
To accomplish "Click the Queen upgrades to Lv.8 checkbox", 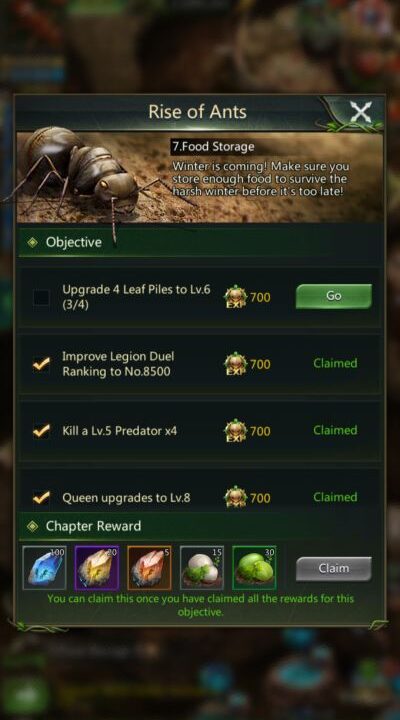I will pyautogui.click(x=41, y=498).
